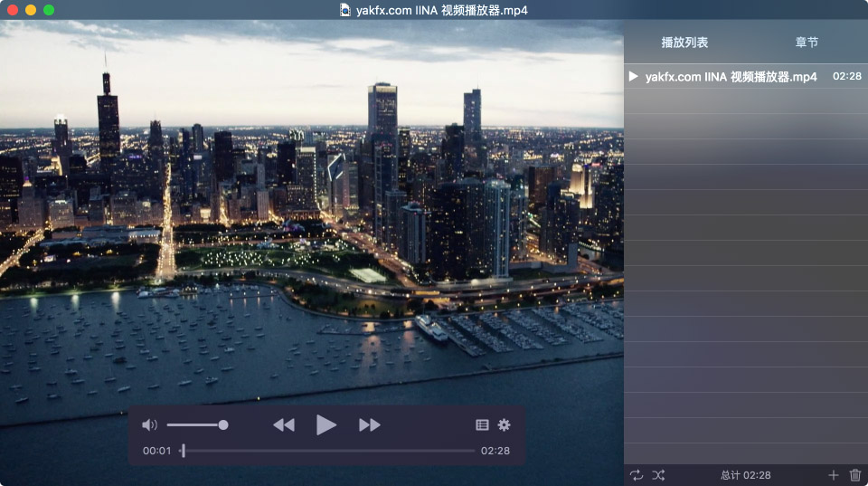Image resolution: width=868 pixels, height=486 pixels.
Task: Start playback with the play button
Action: (326, 425)
